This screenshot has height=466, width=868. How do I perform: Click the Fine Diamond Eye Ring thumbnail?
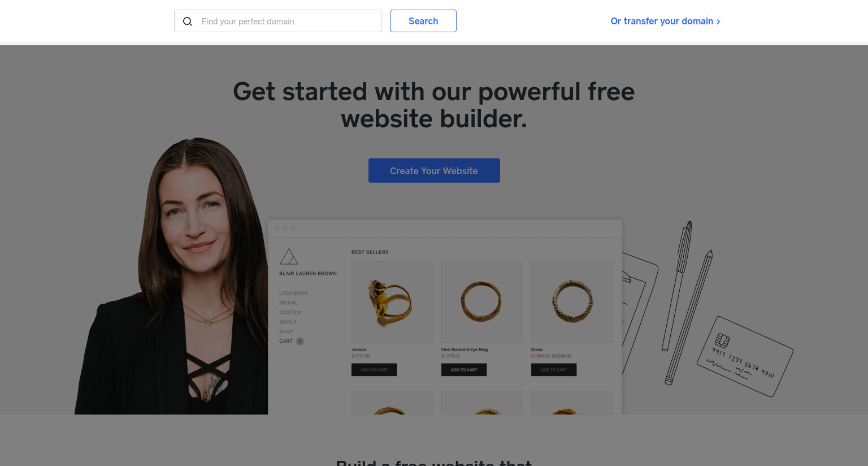(482, 301)
